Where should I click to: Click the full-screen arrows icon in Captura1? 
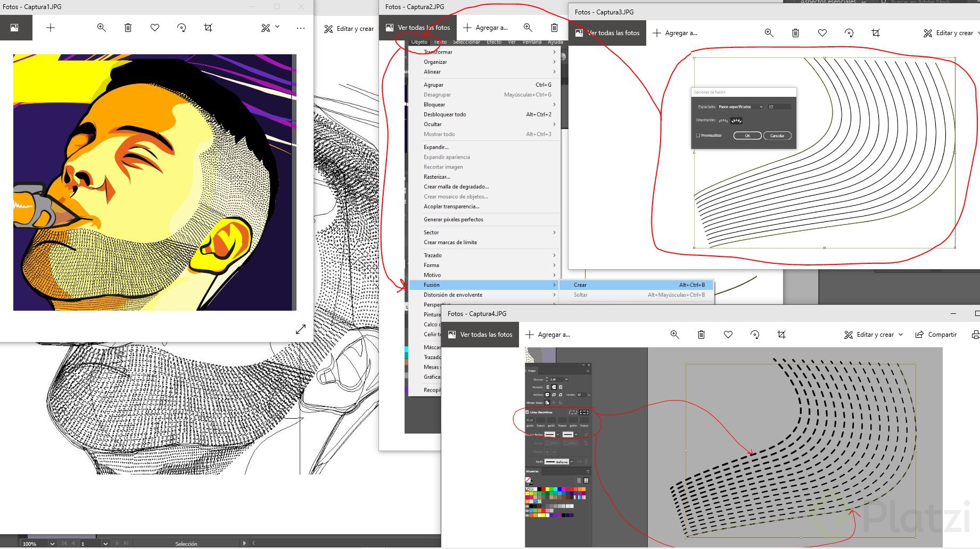click(301, 329)
